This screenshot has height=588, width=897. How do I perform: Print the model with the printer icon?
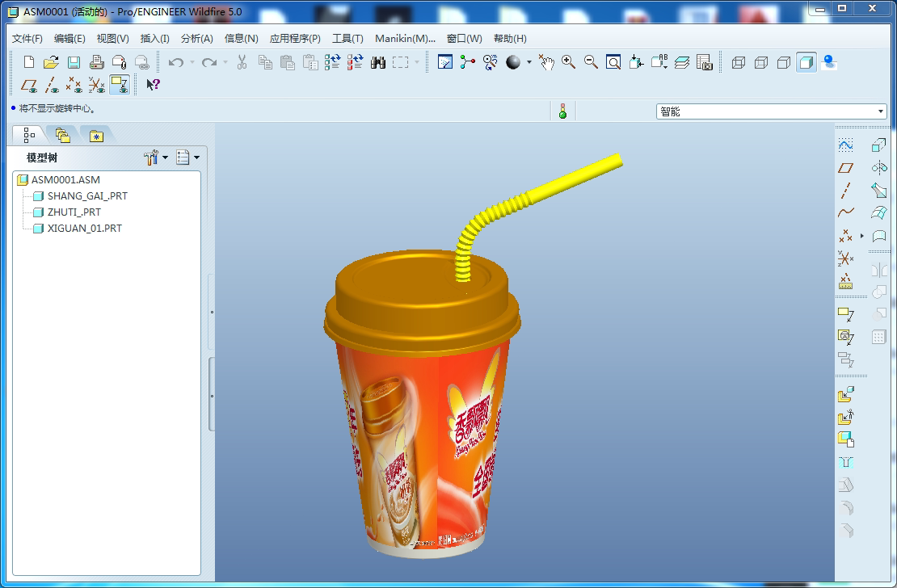coord(96,61)
